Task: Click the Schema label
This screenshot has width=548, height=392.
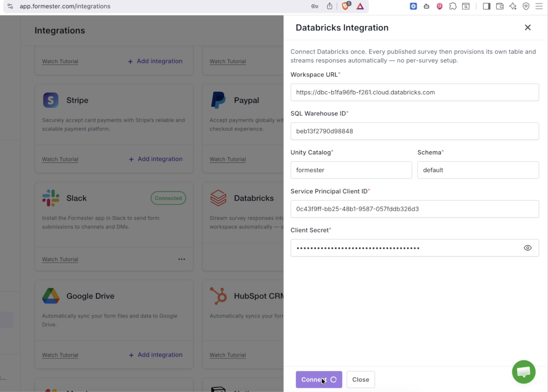Action: 429,152
